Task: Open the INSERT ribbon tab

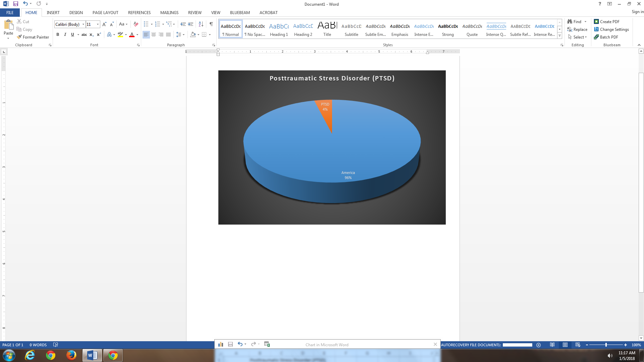Action: click(x=53, y=12)
